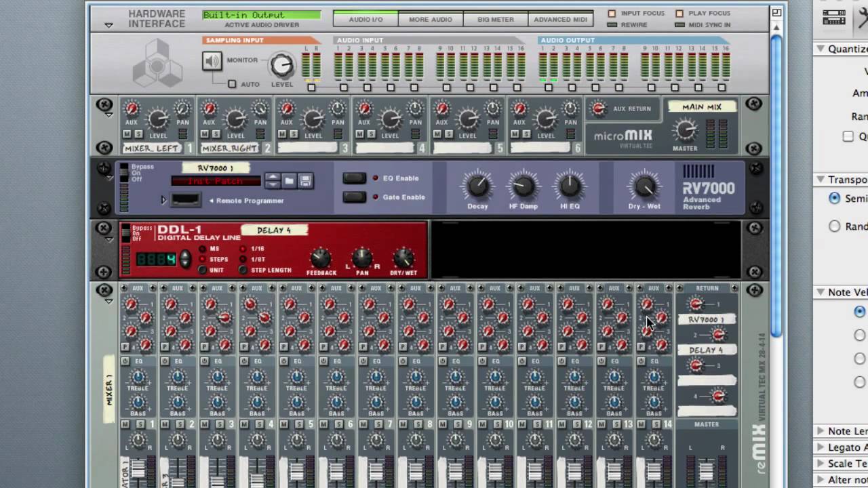Open the Advanced MIDI tab

pos(561,19)
